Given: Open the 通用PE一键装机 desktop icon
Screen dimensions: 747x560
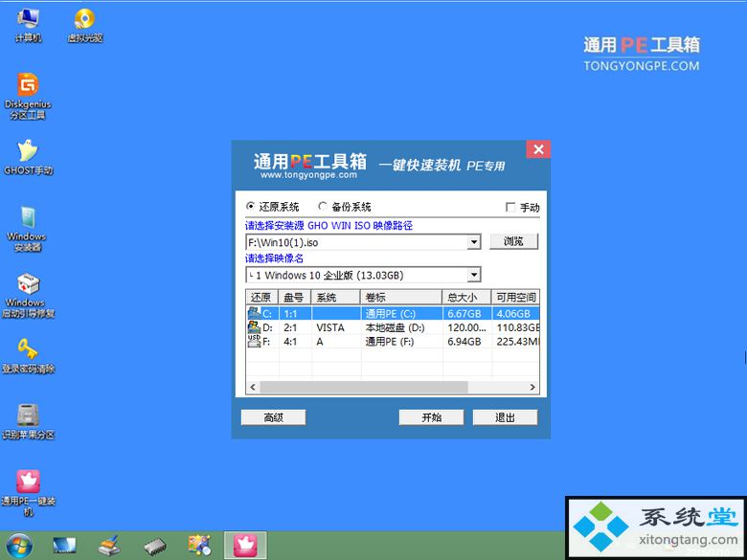Looking at the screenshot, I should pos(28,493).
